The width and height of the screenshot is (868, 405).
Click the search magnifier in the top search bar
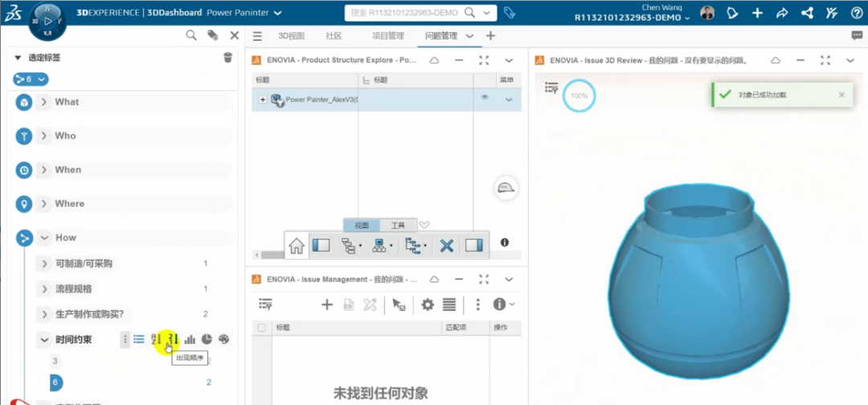469,13
